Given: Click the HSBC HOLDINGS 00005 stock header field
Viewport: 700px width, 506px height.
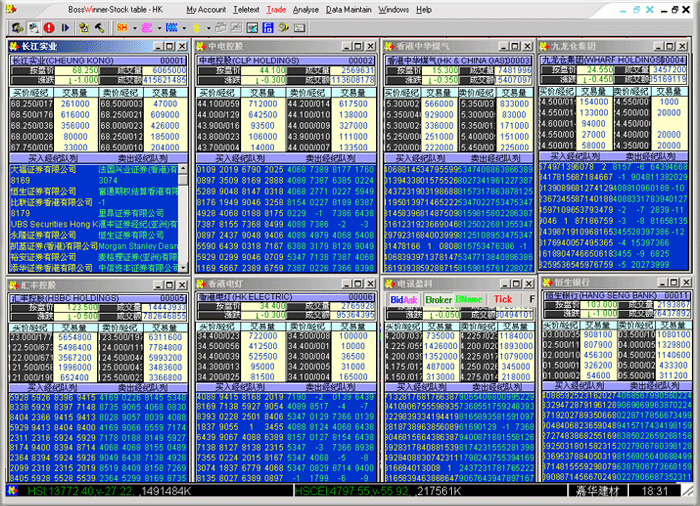Looking at the screenshot, I should click(98, 298).
